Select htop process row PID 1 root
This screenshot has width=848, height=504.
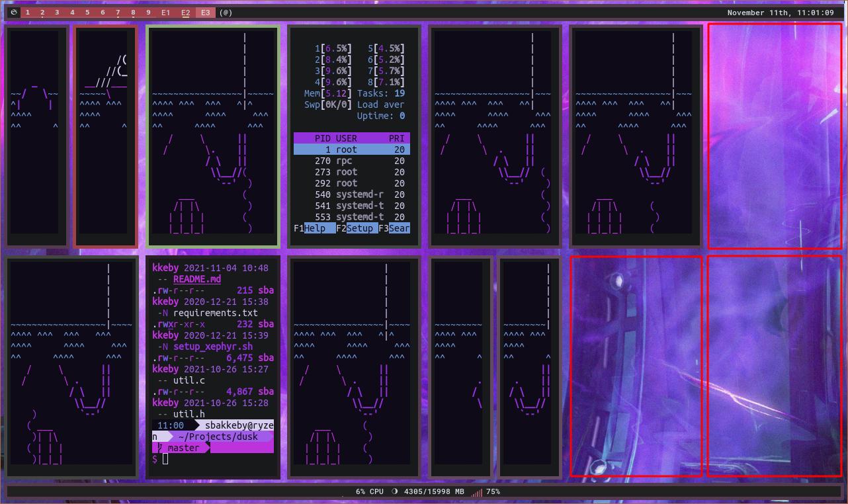tap(352, 149)
